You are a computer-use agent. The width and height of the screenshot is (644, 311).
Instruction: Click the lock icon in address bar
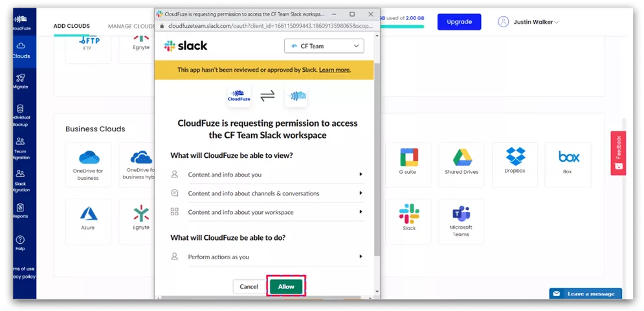point(161,25)
